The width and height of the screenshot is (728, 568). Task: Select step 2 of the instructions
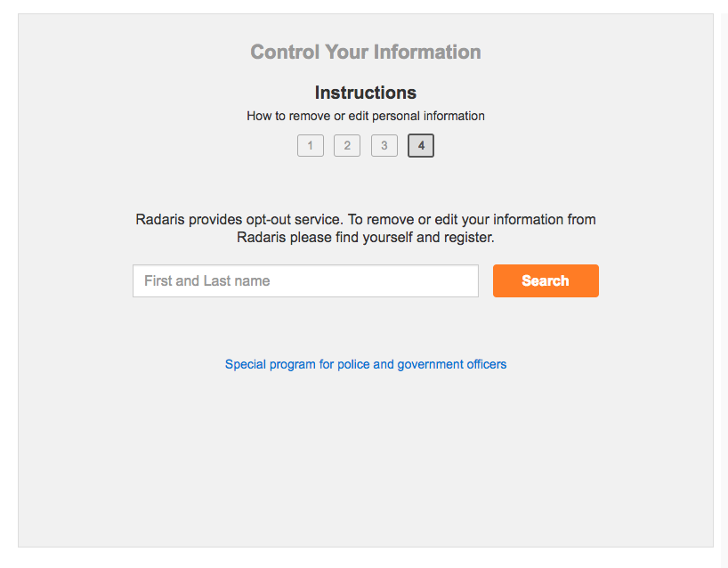(x=347, y=145)
